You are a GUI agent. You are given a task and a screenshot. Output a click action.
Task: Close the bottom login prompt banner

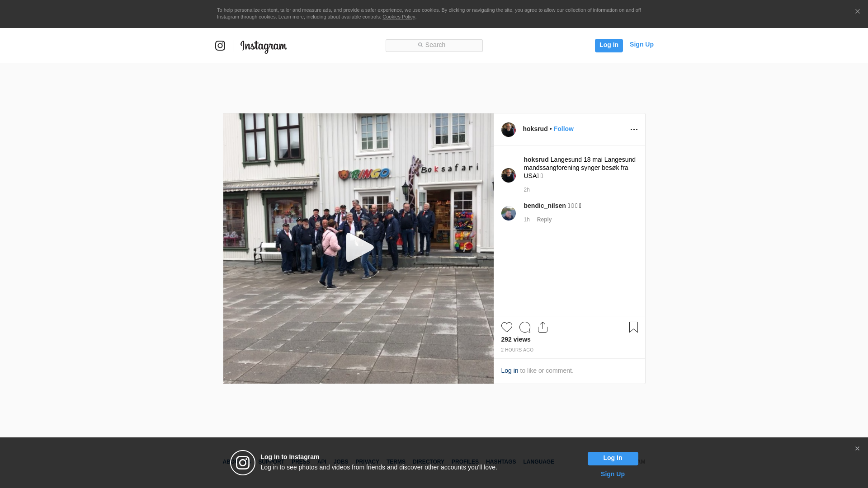coord(857,449)
